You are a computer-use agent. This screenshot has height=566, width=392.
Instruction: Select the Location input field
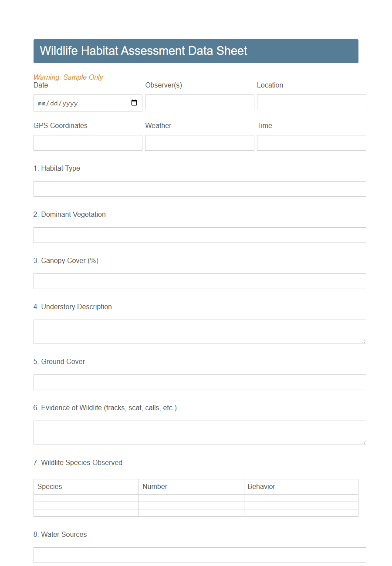point(311,102)
